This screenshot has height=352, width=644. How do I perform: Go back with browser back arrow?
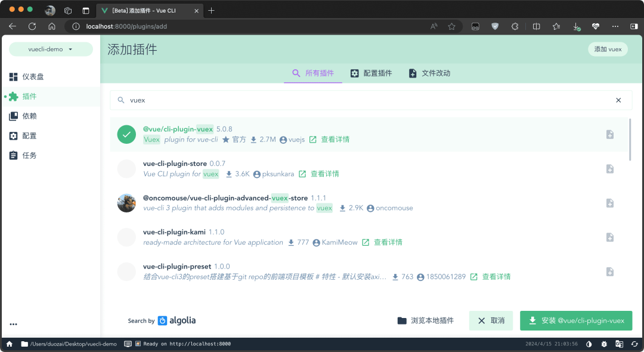(13, 26)
